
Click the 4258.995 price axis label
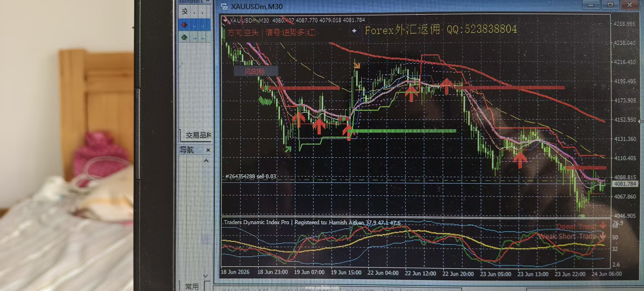(x=624, y=24)
